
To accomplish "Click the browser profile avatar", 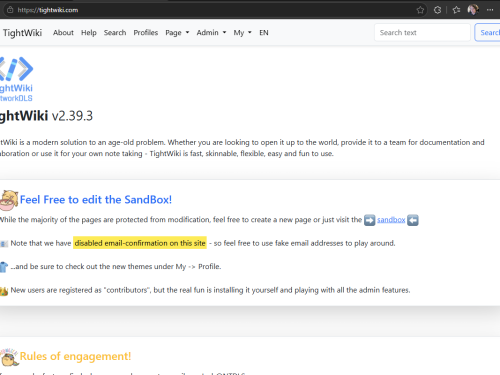I will pos(473,10).
